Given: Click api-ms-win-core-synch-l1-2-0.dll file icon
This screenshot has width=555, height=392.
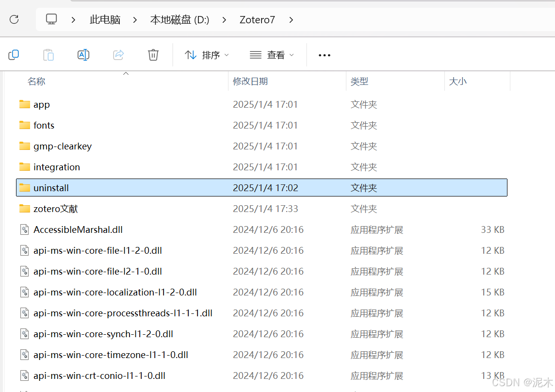Looking at the screenshot, I should 24,334.
